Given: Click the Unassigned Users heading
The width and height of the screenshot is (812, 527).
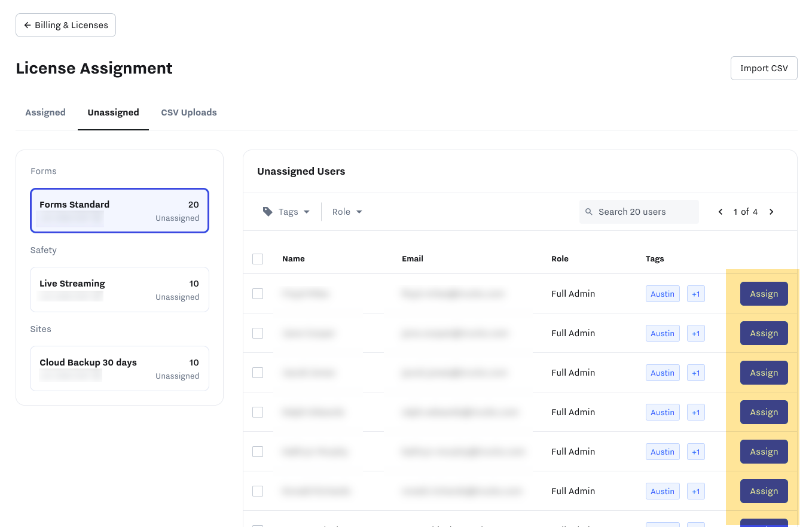Looking at the screenshot, I should (301, 172).
